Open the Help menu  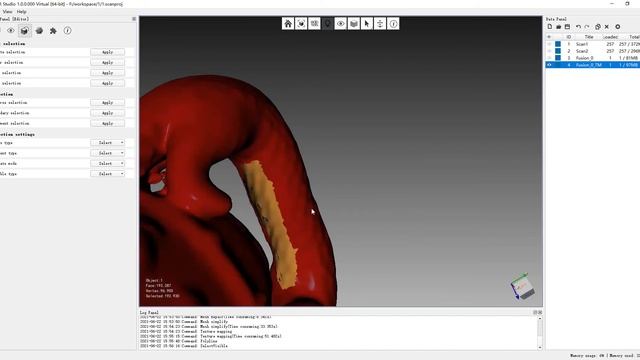pos(22,12)
